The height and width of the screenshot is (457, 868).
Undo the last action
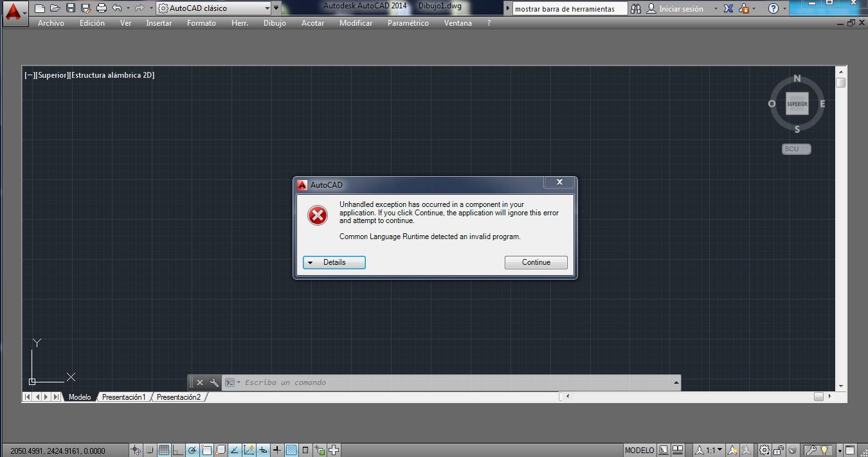tap(116, 8)
